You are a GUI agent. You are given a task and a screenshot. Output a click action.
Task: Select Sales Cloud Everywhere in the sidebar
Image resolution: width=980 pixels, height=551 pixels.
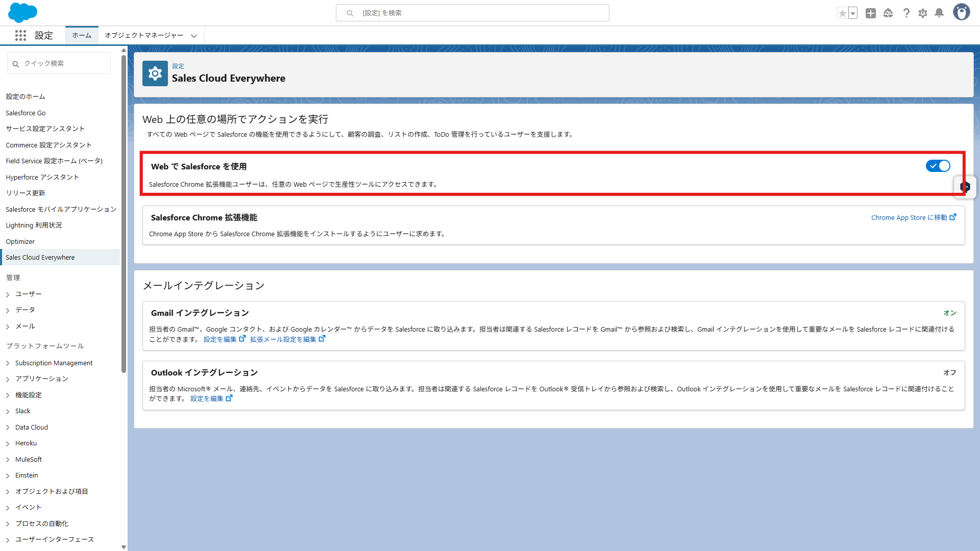click(x=60, y=257)
